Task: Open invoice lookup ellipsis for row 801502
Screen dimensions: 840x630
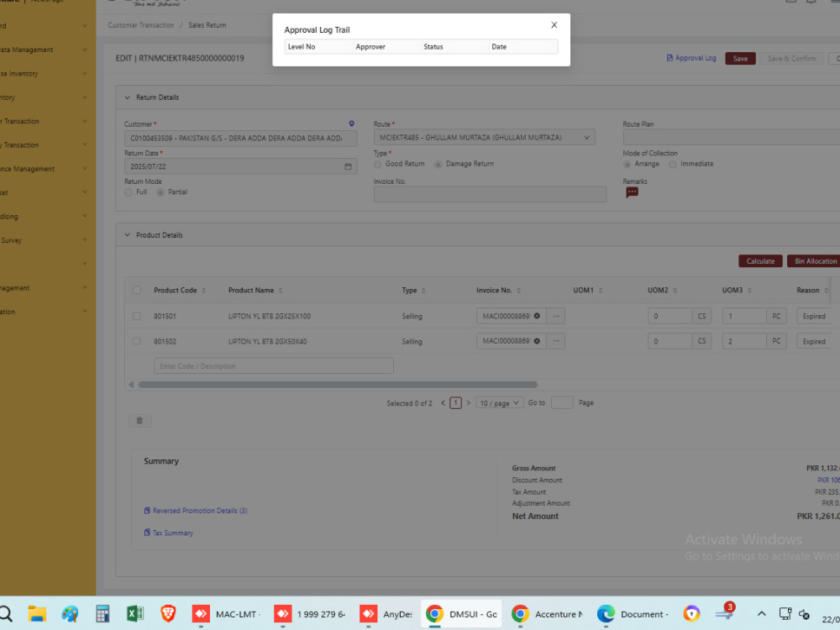Action: click(x=555, y=341)
